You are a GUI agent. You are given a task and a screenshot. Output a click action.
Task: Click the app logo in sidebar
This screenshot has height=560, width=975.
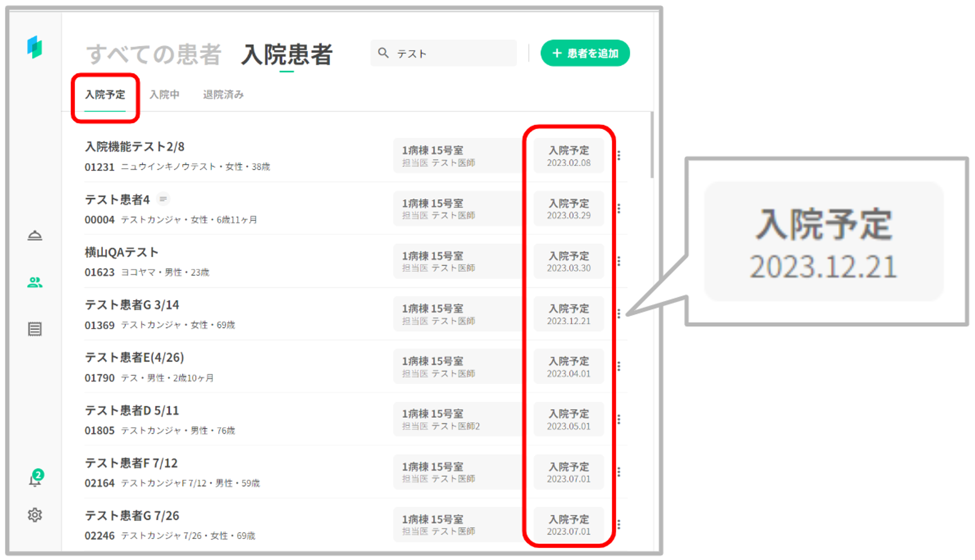(x=35, y=47)
